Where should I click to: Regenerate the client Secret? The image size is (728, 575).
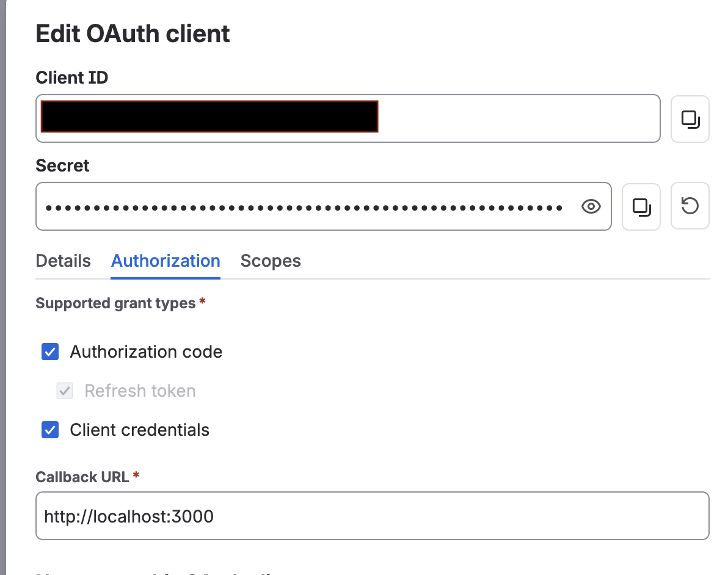pyautogui.click(x=690, y=206)
